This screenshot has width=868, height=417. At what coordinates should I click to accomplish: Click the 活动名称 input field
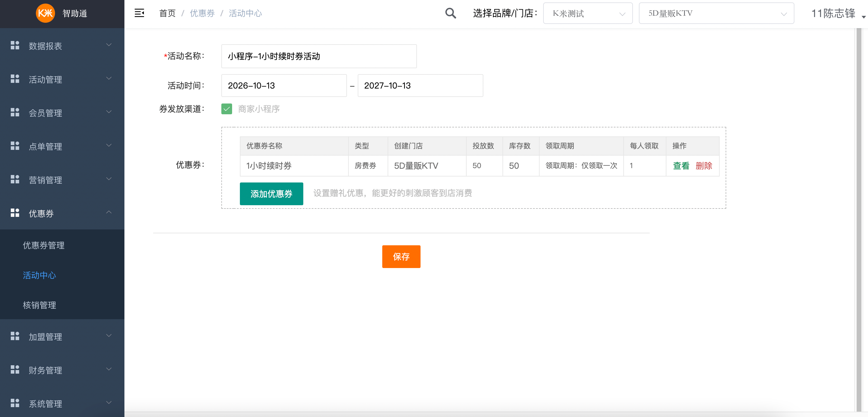click(319, 56)
